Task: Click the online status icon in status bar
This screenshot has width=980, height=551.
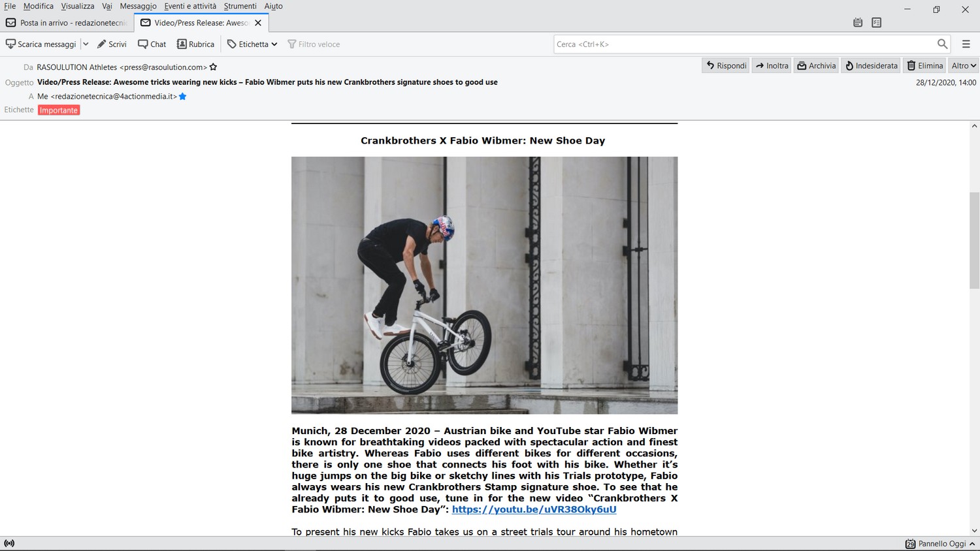Action: pyautogui.click(x=9, y=543)
